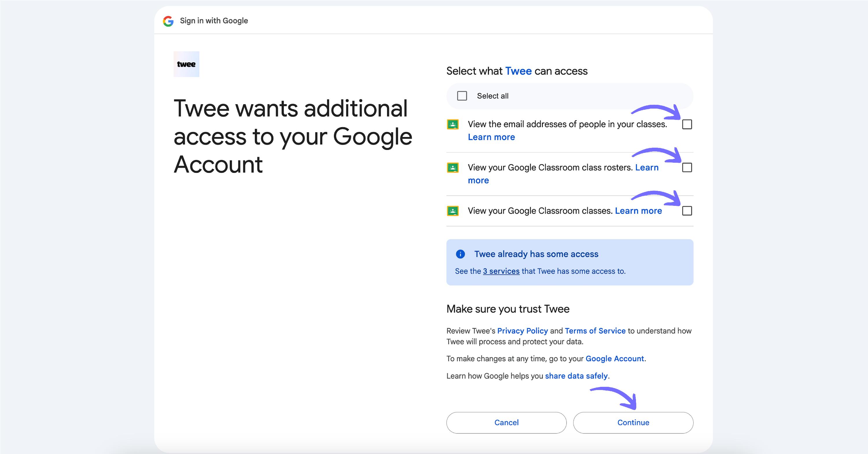
Task: Tick the class rosters access checkbox
Action: pyautogui.click(x=687, y=168)
